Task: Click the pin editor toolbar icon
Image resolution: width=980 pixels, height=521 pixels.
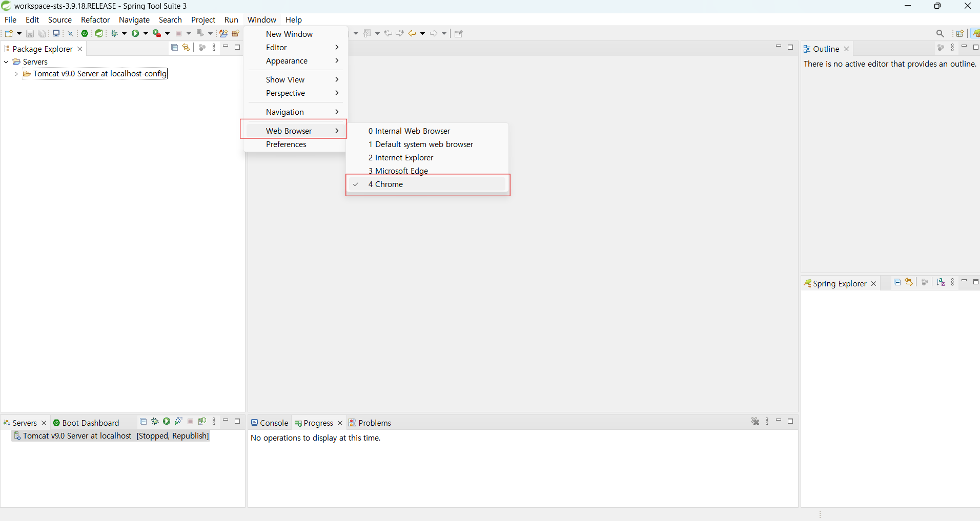Action: (459, 33)
